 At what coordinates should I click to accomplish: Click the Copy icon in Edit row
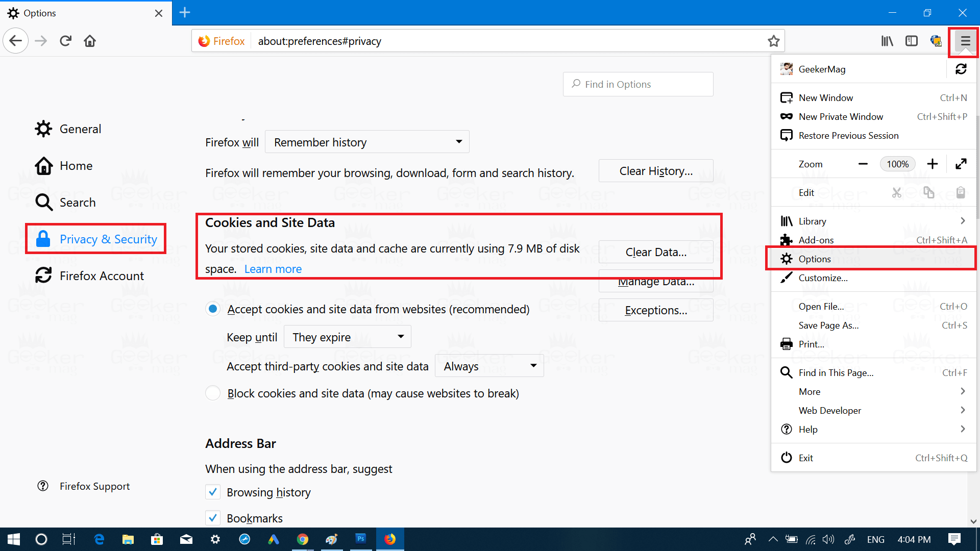tap(929, 192)
